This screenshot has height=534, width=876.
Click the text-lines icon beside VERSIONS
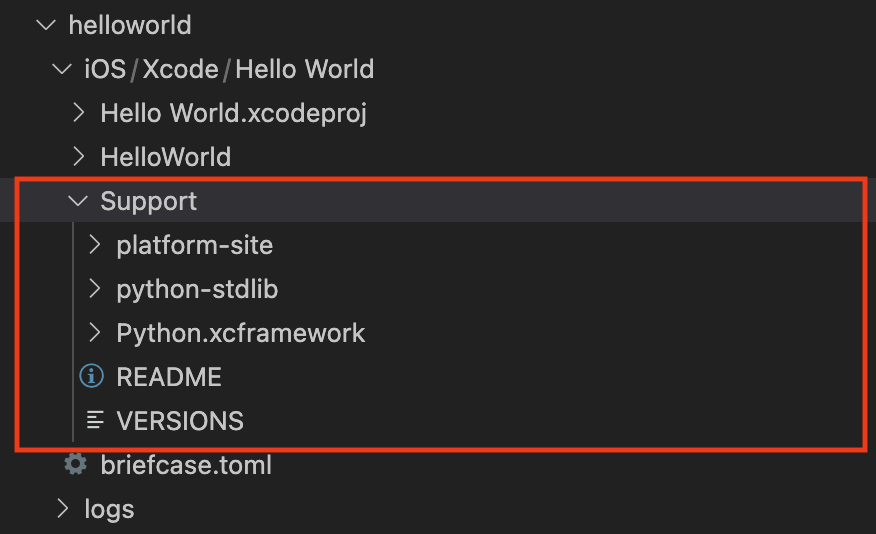[x=95, y=420]
